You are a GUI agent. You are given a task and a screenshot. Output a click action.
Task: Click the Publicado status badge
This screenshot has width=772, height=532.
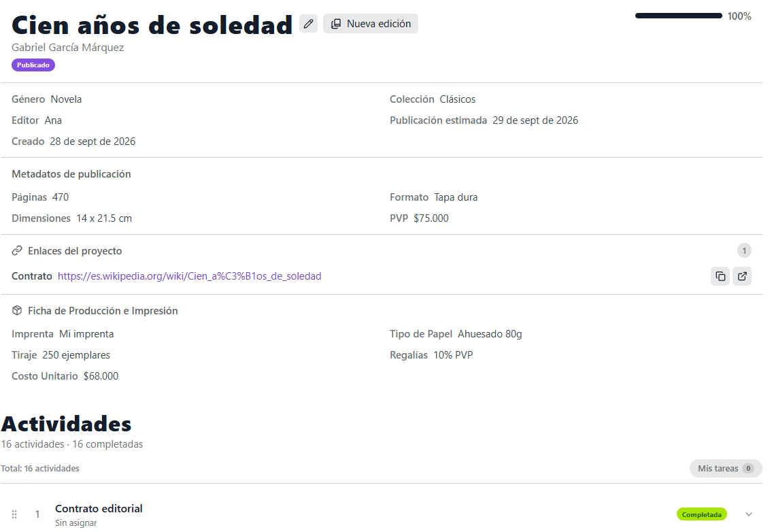pyautogui.click(x=33, y=65)
